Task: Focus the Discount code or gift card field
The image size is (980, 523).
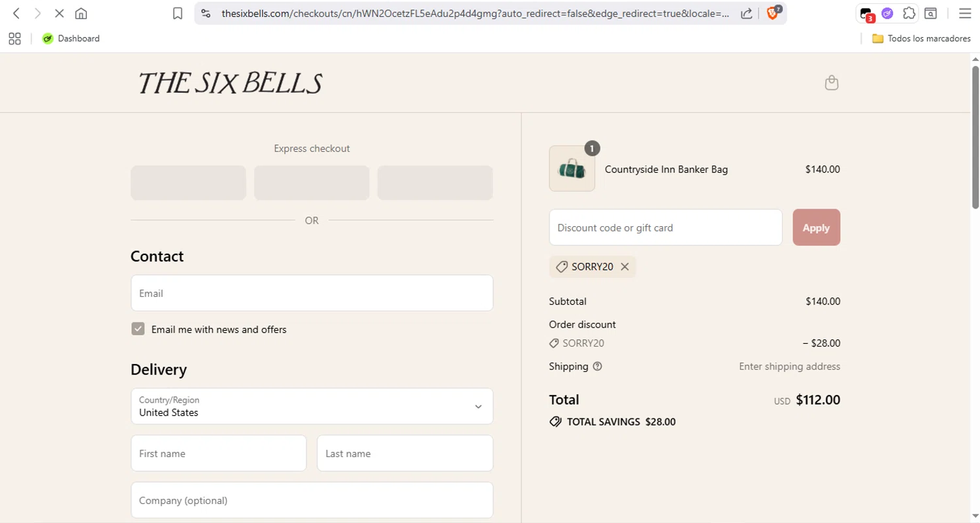Action: click(x=665, y=228)
